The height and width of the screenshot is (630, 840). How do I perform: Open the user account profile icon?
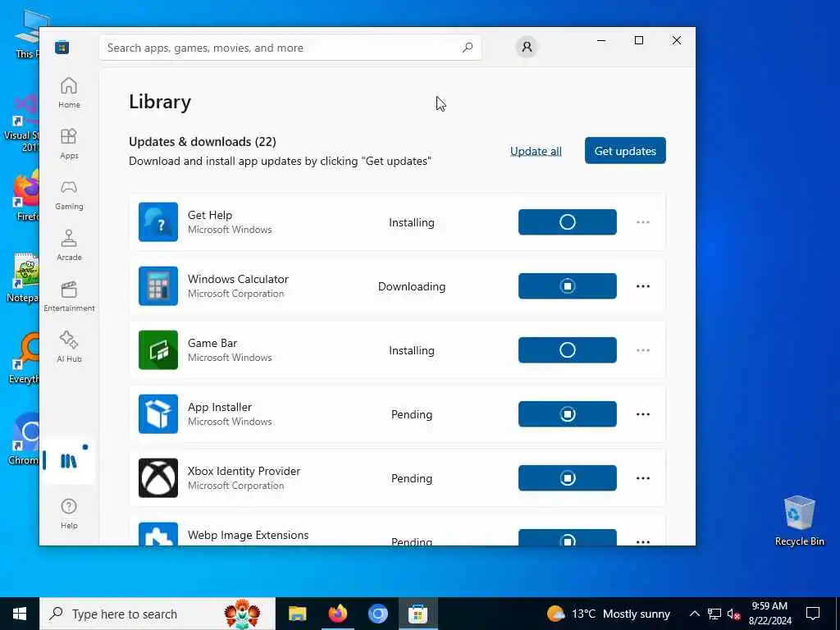point(527,47)
